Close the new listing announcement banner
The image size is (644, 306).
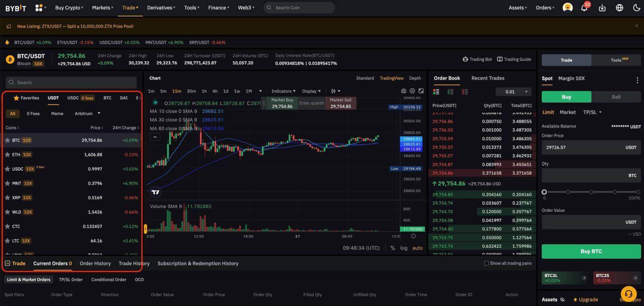click(x=636, y=26)
